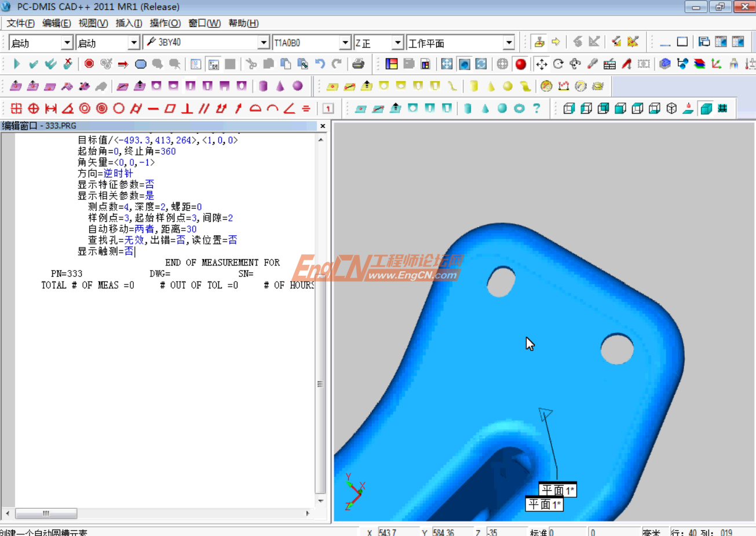This screenshot has width=756, height=536.
Task: Open the 文件(F) menu
Action: tap(20, 23)
